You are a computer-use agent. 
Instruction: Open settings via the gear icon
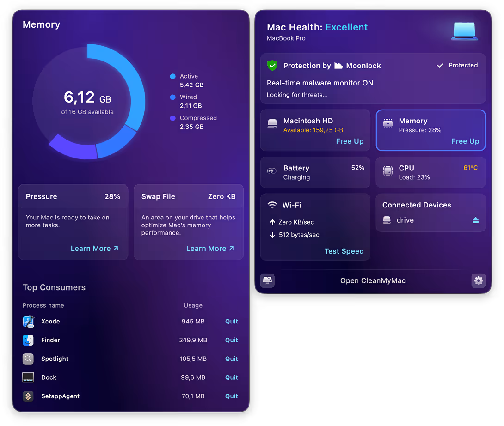[x=479, y=280]
